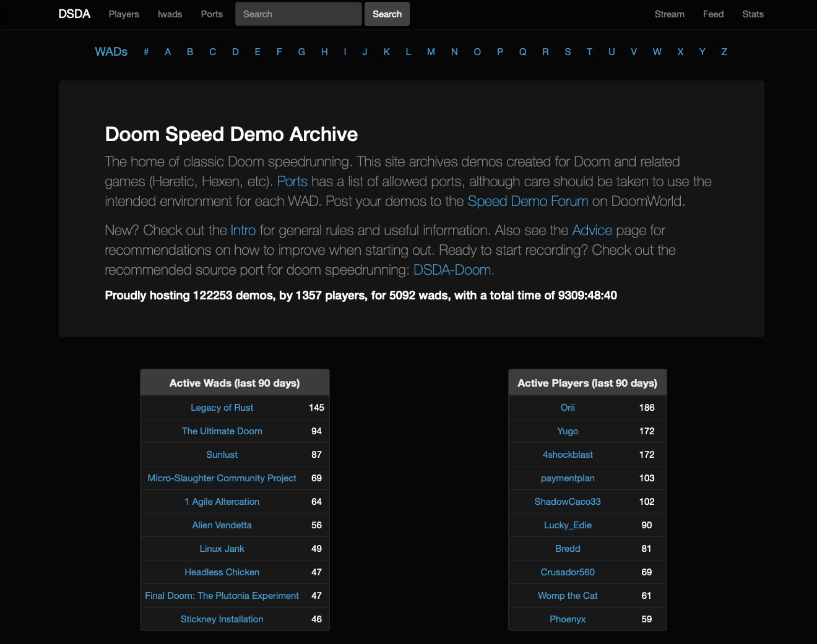The image size is (817, 644).
Task: Open the Feed page
Action: pos(713,14)
